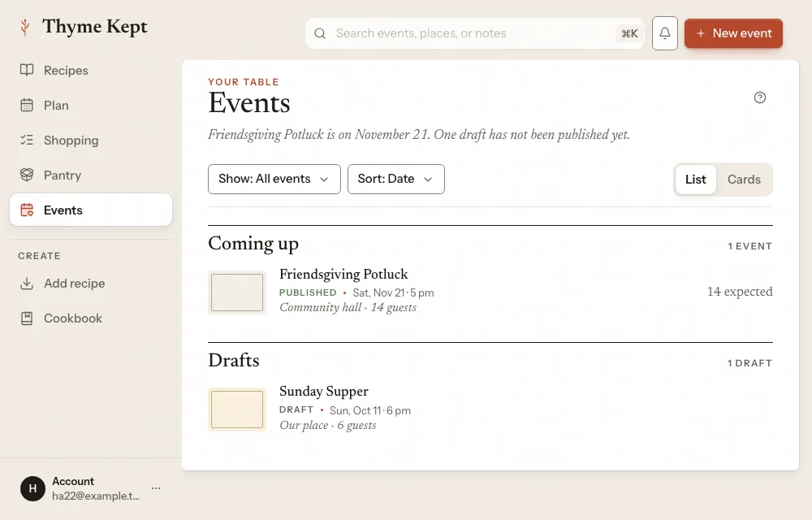Screen dimensions: 812x520
Task: Click the Coming up section heading
Action: click(x=253, y=244)
